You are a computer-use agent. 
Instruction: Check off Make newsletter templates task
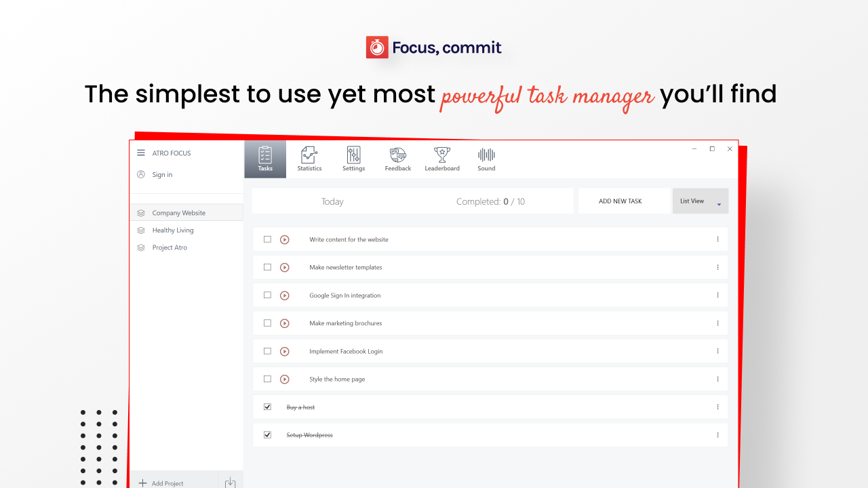pos(267,267)
